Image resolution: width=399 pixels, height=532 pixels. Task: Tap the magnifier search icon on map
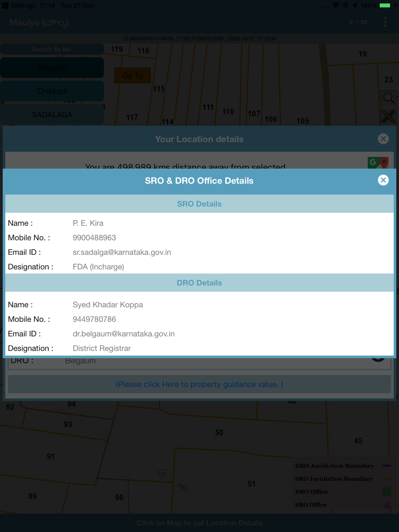pos(388,98)
